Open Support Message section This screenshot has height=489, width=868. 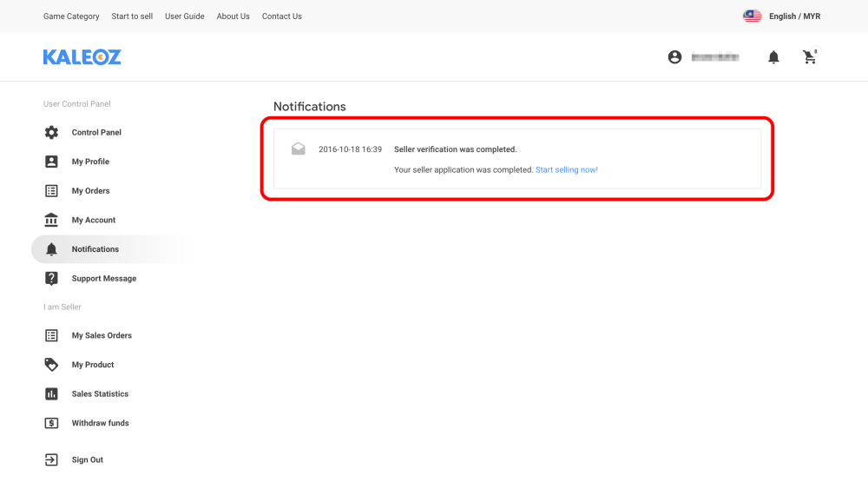tap(103, 279)
